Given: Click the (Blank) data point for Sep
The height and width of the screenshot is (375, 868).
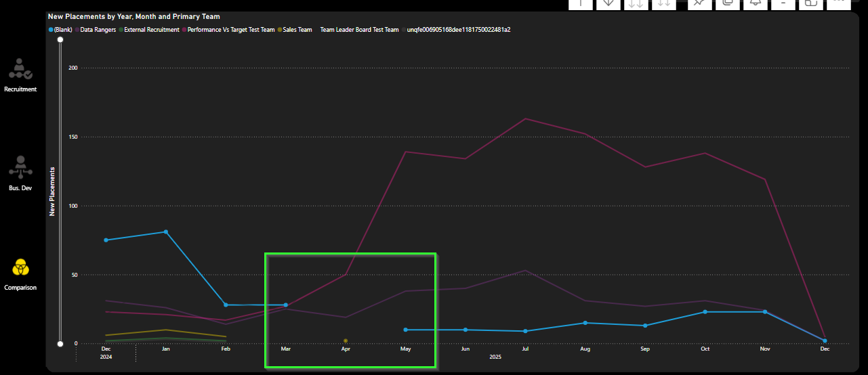Looking at the screenshot, I should [x=645, y=326].
